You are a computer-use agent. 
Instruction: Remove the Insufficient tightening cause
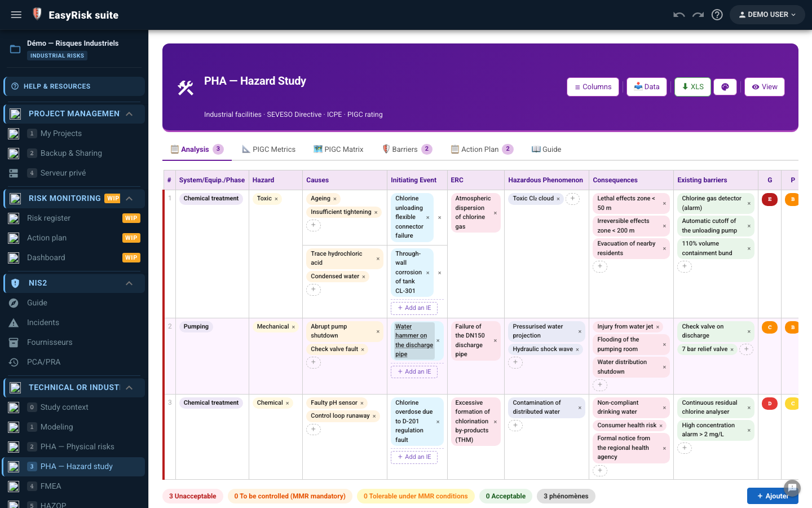[x=376, y=212]
